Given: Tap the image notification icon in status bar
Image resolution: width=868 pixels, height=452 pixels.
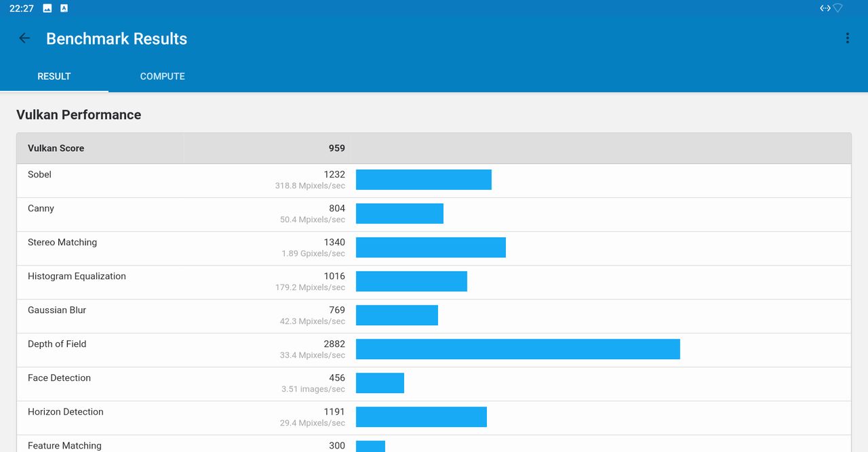Looking at the screenshot, I should click(47, 8).
